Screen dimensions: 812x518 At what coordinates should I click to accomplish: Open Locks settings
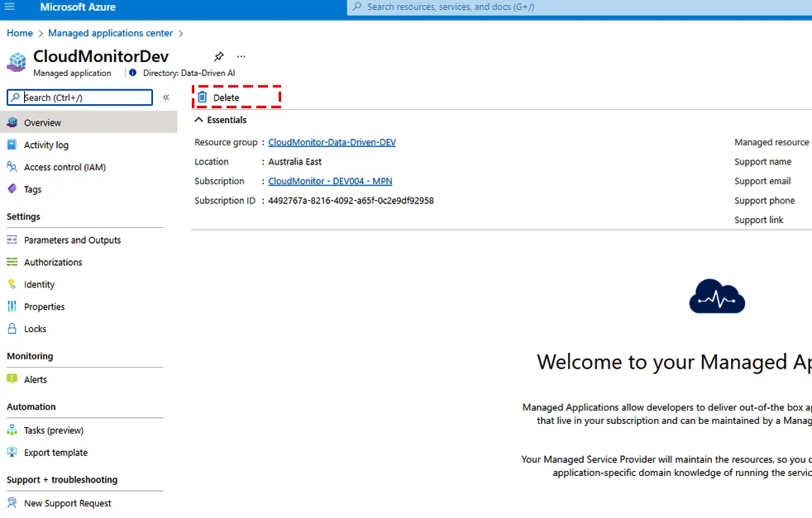click(x=36, y=329)
